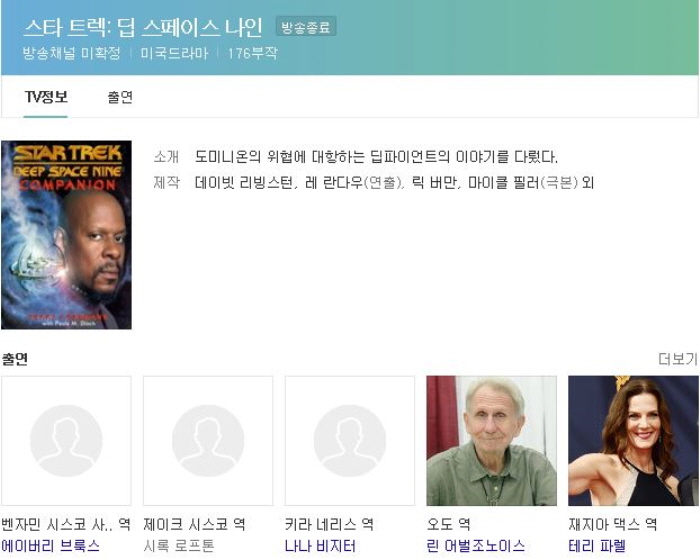Click the Star Trek Deep Space Nine poster
The width and height of the screenshot is (700, 559).
point(66,235)
